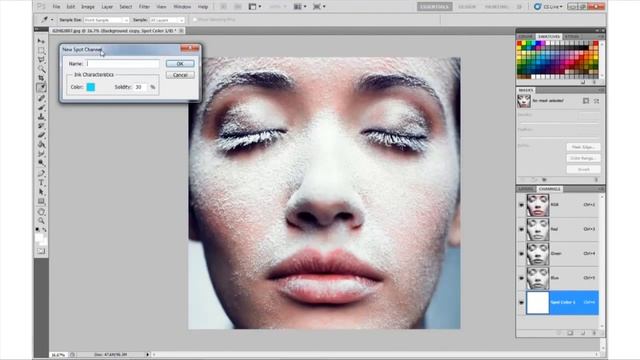This screenshot has height=360, width=640.
Task: Open the Sample Size dropdown
Action: [x=107, y=20]
